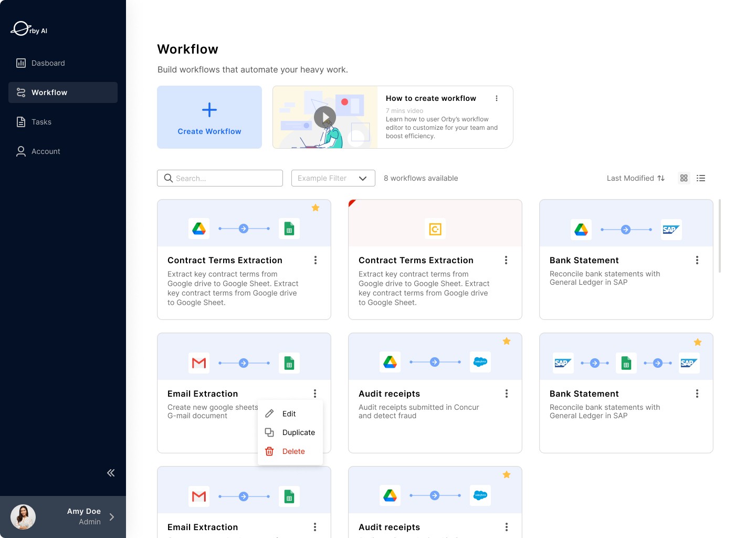The width and height of the screenshot is (756, 538).
Task: Toggle star on first Contract Terms Extraction card
Action: pyautogui.click(x=316, y=208)
